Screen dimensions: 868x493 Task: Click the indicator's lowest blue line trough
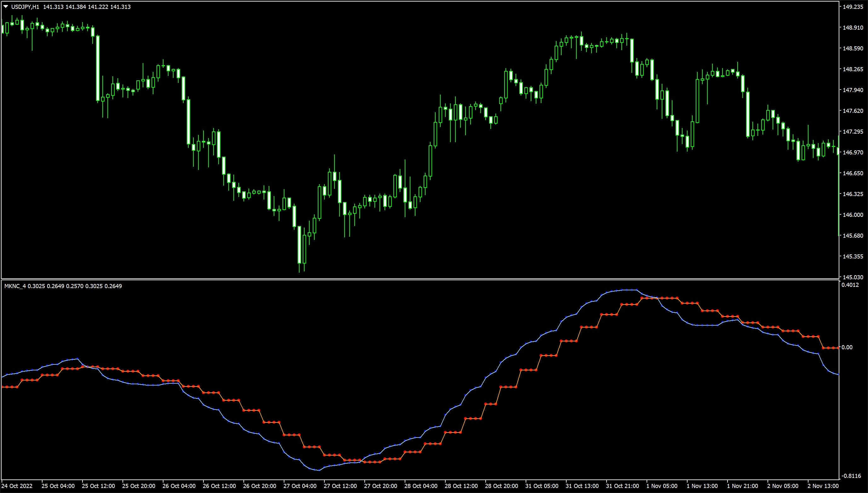[318, 470]
